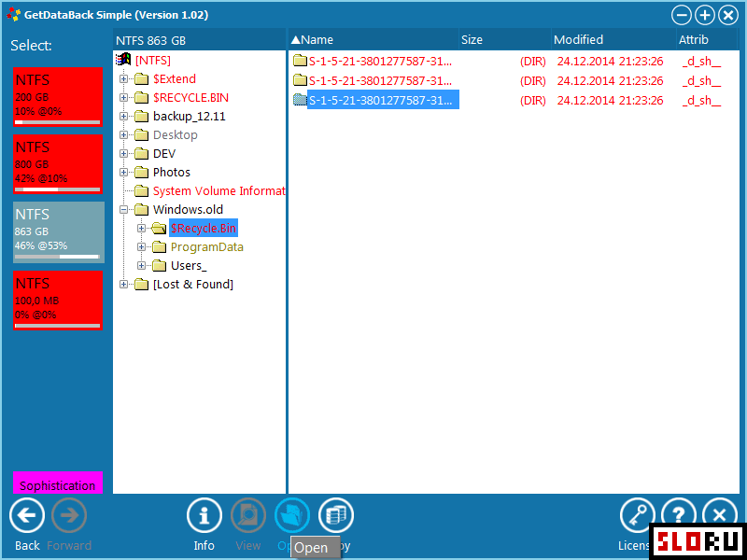Click the progress bar on the 200 GB tile
The width and height of the screenshot is (747, 560).
click(x=58, y=122)
